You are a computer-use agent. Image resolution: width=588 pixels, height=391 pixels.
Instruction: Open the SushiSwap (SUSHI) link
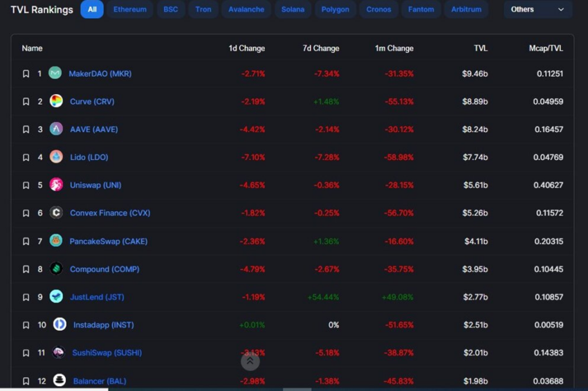(107, 353)
